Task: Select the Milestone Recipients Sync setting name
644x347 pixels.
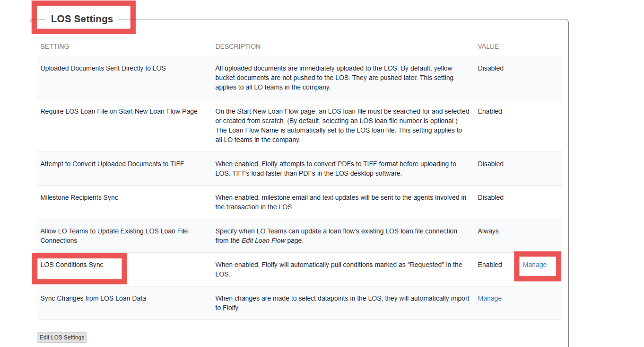Action: pos(79,197)
